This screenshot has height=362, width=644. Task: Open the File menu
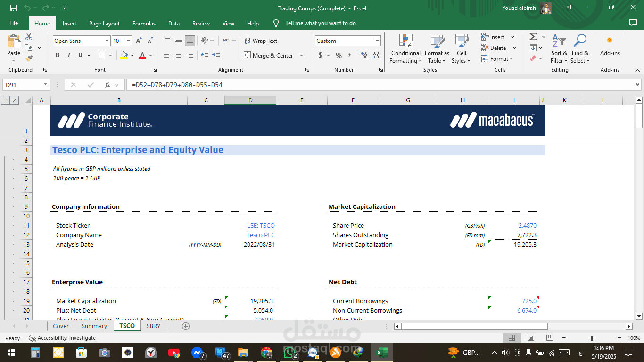click(x=14, y=23)
